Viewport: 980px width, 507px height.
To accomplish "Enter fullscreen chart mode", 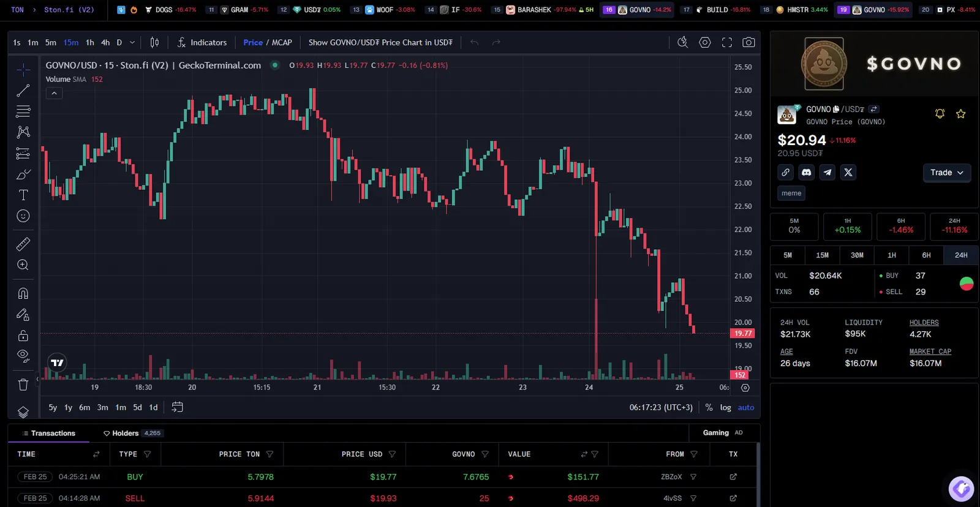I will [727, 42].
